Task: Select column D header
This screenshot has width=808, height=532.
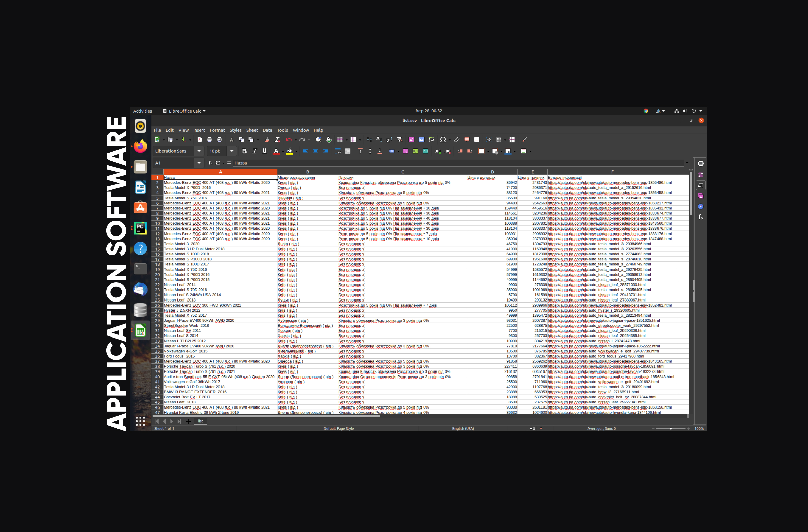Action: click(492, 172)
